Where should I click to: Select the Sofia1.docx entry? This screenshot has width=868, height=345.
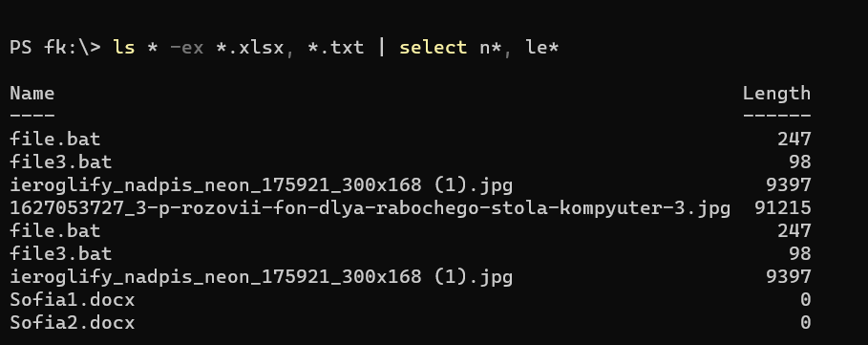(x=73, y=299)
